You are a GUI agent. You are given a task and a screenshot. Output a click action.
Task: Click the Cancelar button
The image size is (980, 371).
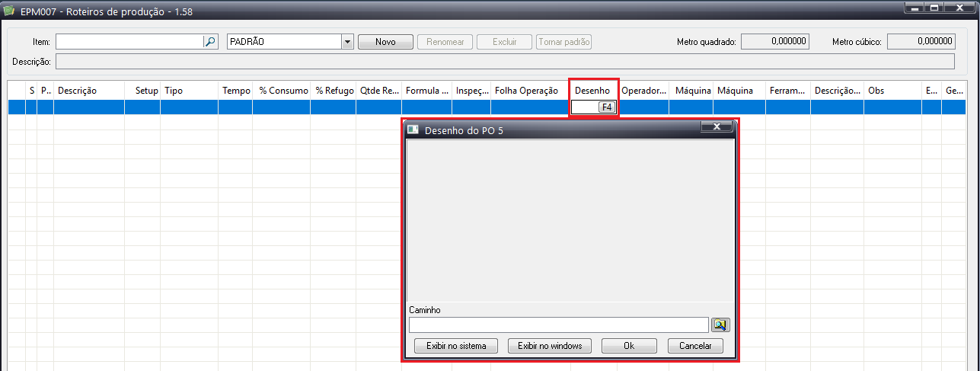(x=695, y=346)
